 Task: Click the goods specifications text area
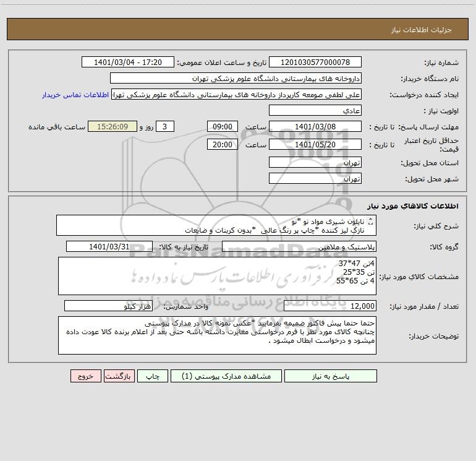click(217, 276)
